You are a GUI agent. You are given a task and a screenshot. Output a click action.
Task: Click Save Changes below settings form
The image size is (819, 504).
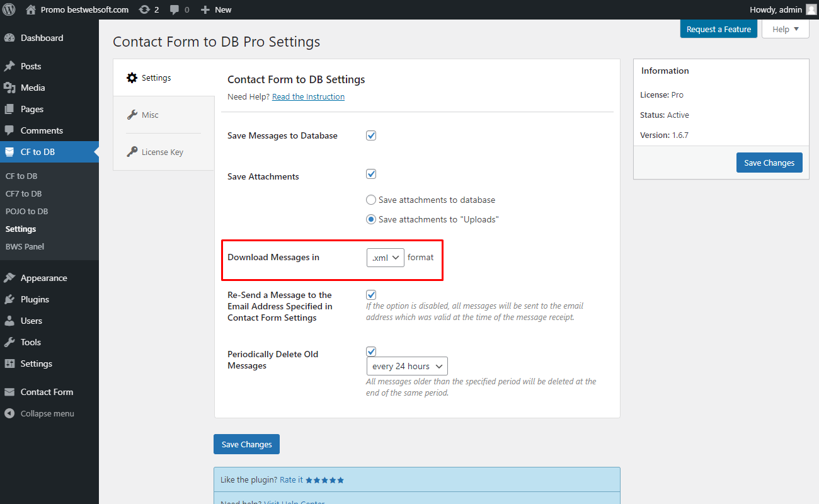point(246,444)
